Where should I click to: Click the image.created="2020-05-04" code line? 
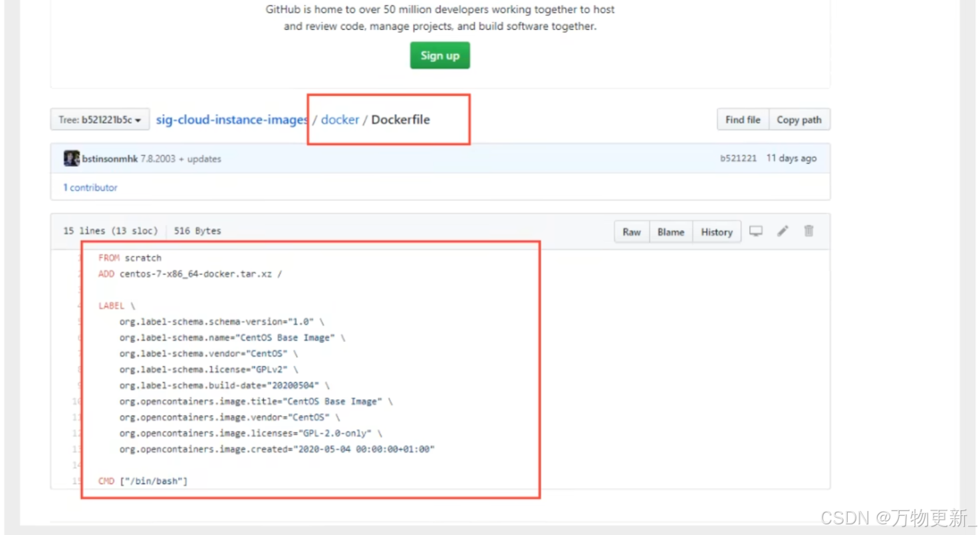click(277, 449)
